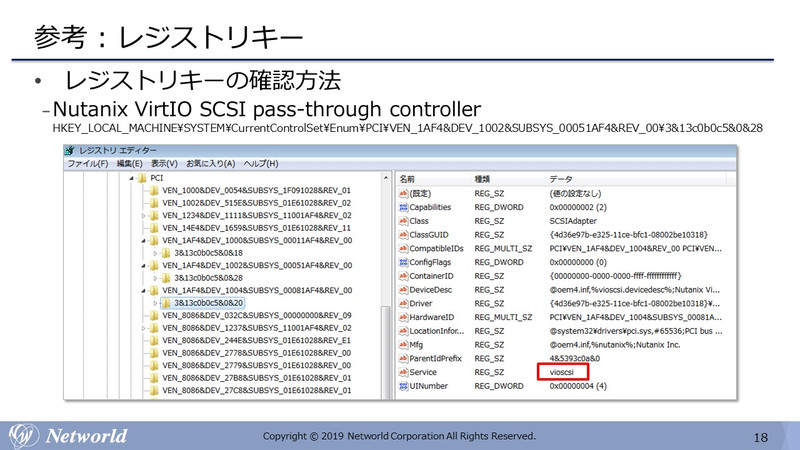This screenshot has width=800, height=450.
Task: Click the ParentIdPrefix value icon
Action: (x=403, y=359)
